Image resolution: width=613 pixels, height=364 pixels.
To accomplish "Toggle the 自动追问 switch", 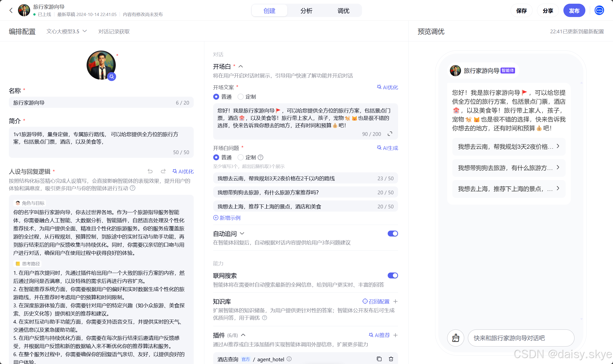I will tap(392, 234).
